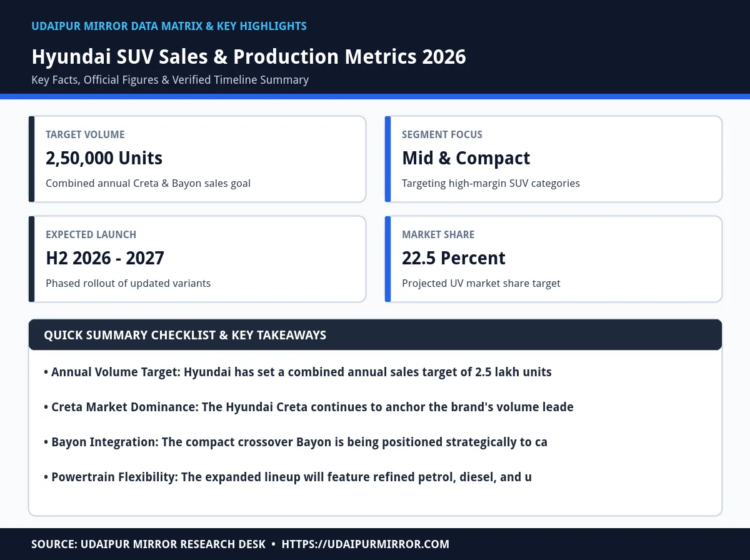Click the Key Facts subtitle line
Image resolution: width=750 pixels, height=560 pixels.
(x=170, y=80)
